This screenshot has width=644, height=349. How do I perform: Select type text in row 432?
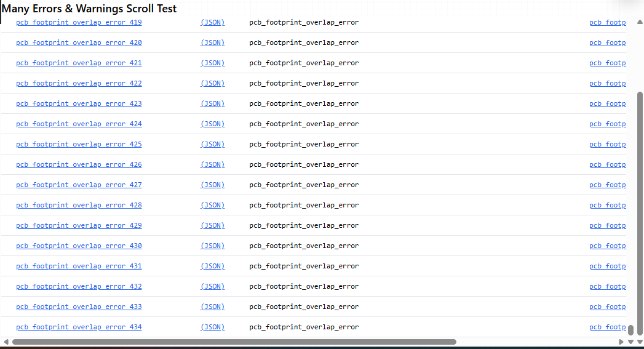point(304,286)
